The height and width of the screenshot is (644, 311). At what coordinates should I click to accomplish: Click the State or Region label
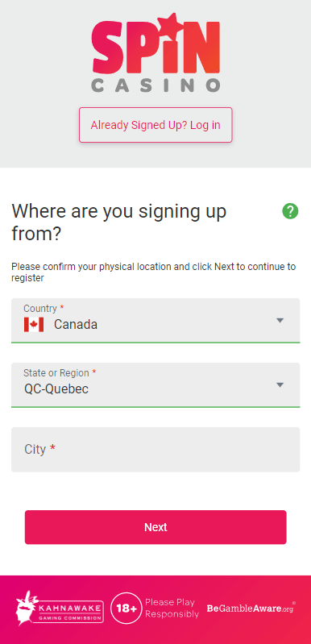[x=56, y=373]
